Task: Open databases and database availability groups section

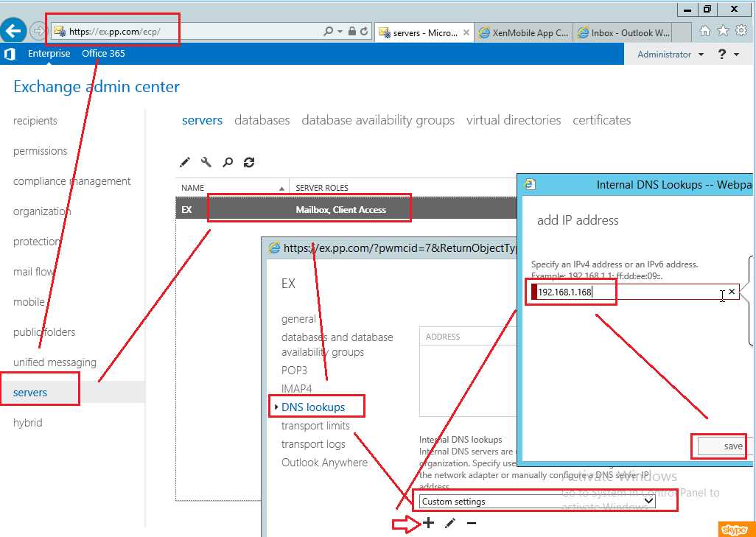Action: coord(337,344)
